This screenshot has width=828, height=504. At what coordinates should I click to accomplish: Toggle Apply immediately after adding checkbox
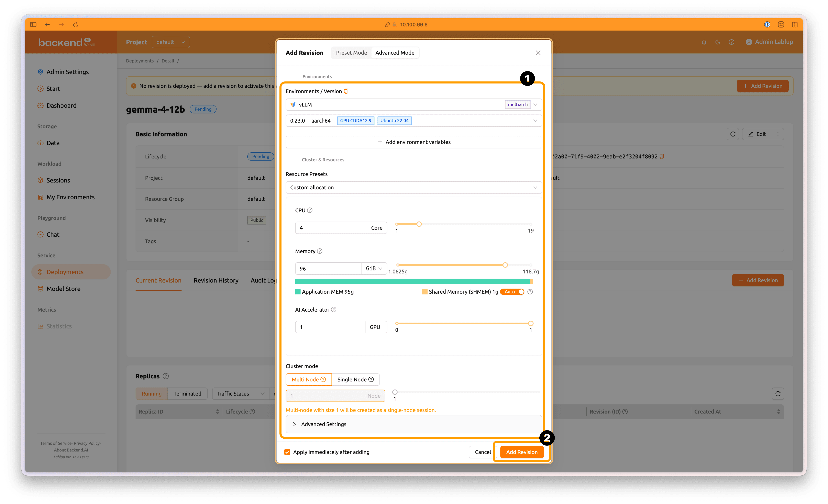[x=287, y=452]
